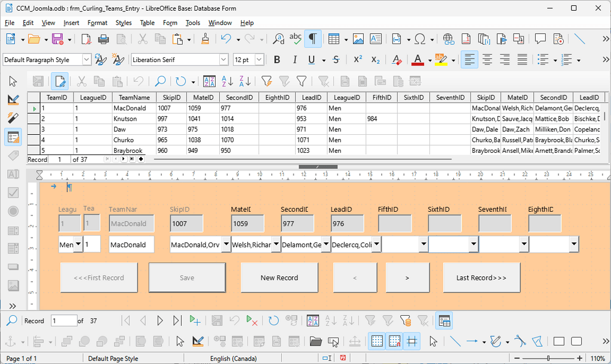Image resolution: width=611 pixels, height=364 pixels.
Task: Open the Form Navigator in left sidebar
Action: (x=13, y=137)
